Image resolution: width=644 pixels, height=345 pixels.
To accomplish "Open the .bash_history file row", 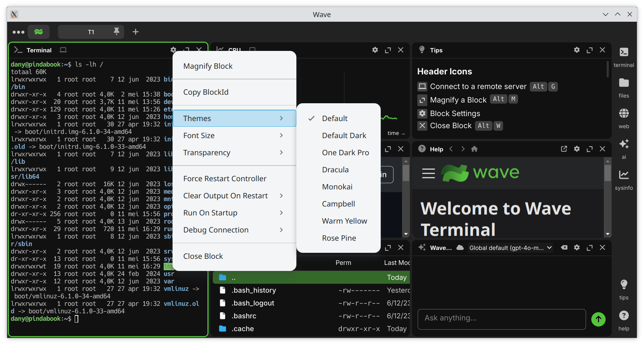I will (311, 290).
